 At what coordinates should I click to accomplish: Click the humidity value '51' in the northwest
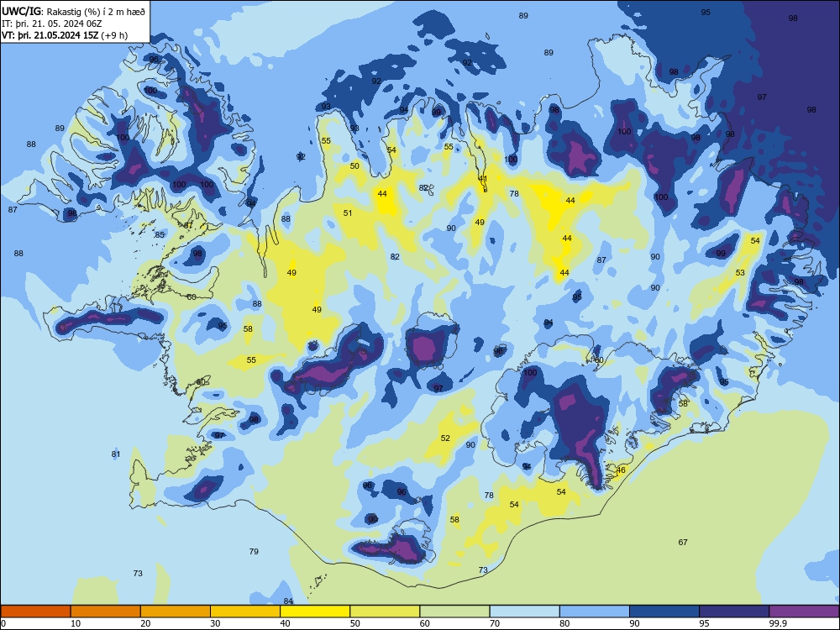point(348,213)
